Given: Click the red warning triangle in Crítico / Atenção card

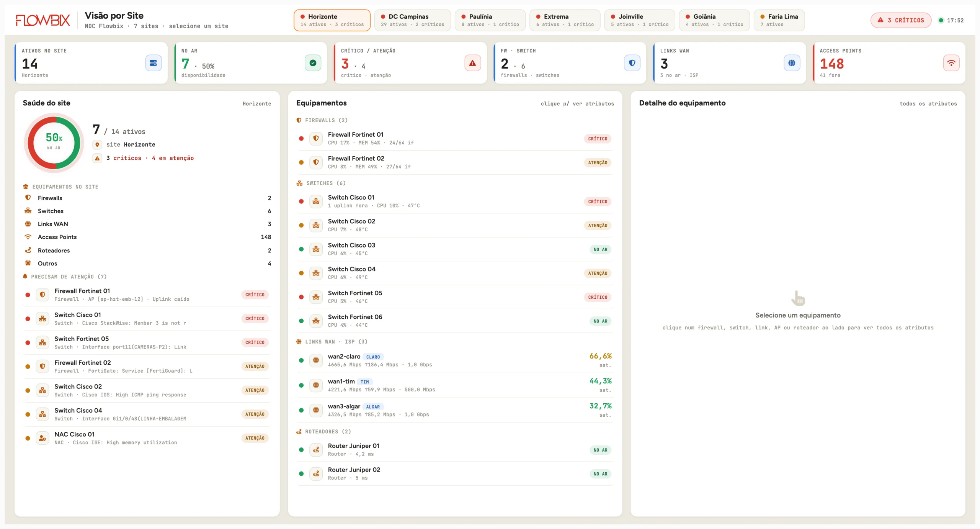Looking at the screenshot, I should click(472, 63).
